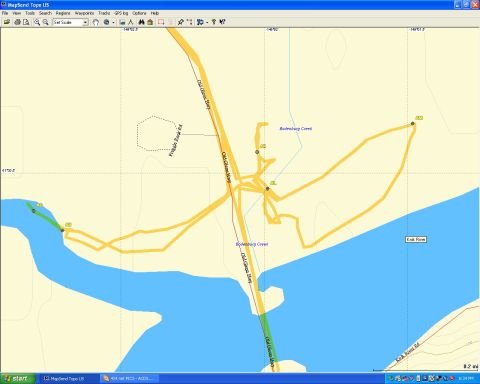This screenshot has width=480, height=384.
Task: Select the Zoom Out magnifier tool
Action: pyautogui.click(x=46, y=22)
